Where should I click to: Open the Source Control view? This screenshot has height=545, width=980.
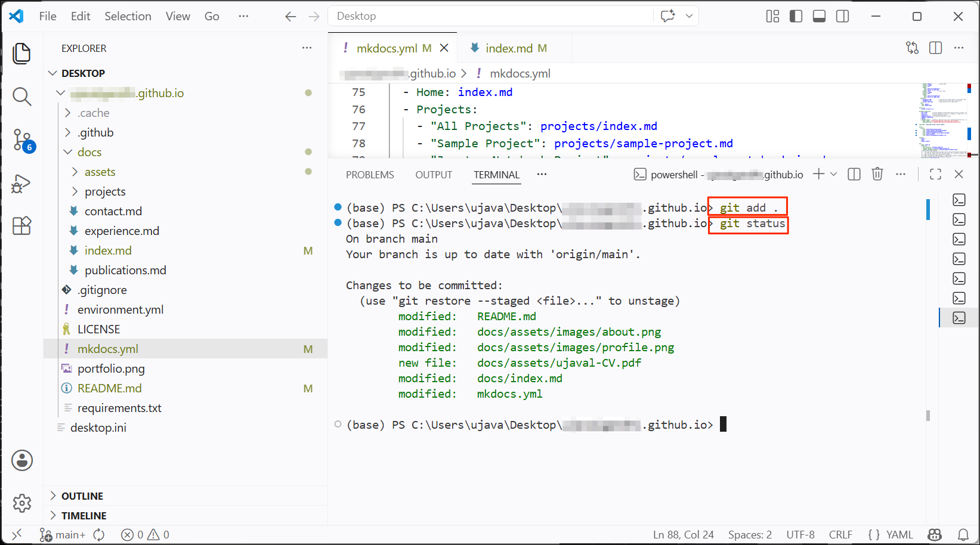(x=23, y=140)
